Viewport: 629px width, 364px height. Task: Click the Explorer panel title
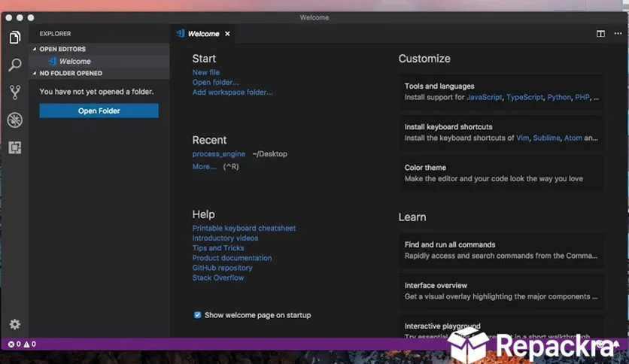(55, 34)
